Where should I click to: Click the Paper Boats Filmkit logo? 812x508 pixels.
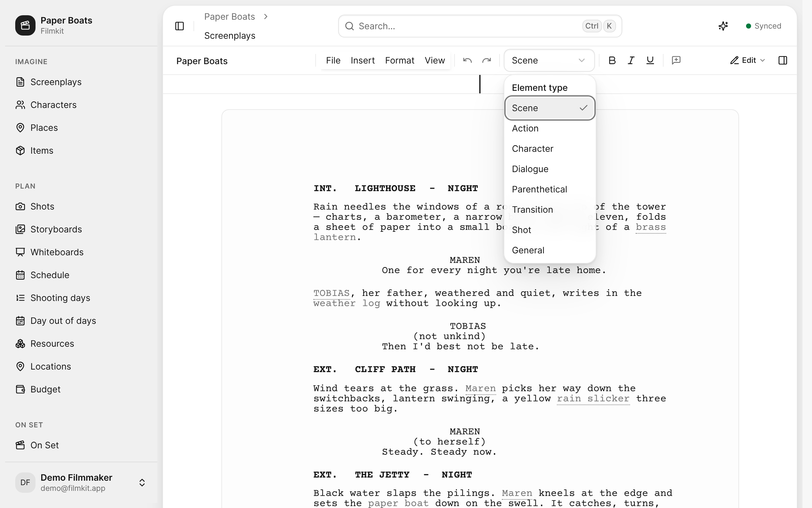coord(25,25)
